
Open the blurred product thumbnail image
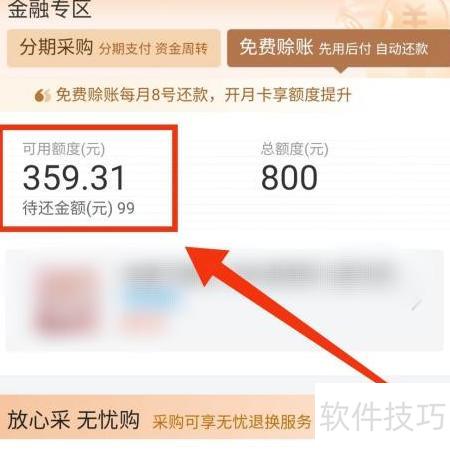(x=68, y=300)
